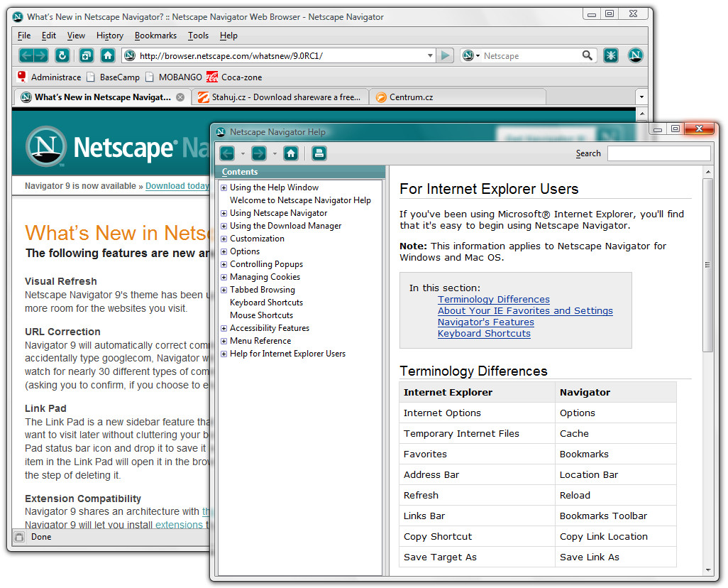Screen dimensions: 728x588
Task: Click the teal star icon in browser toolbar
Action: (610, 56)
